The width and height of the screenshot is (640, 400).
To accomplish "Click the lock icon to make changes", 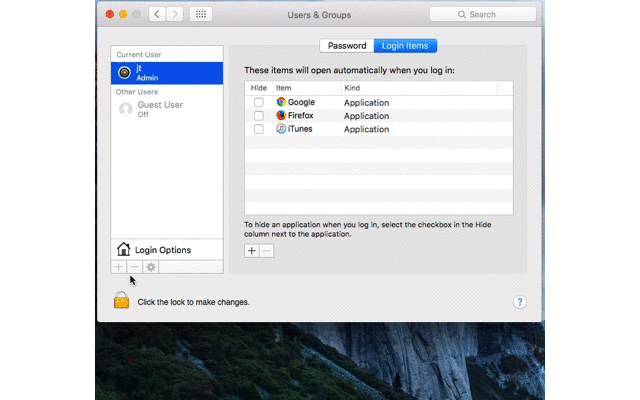I will coord(122,300).
